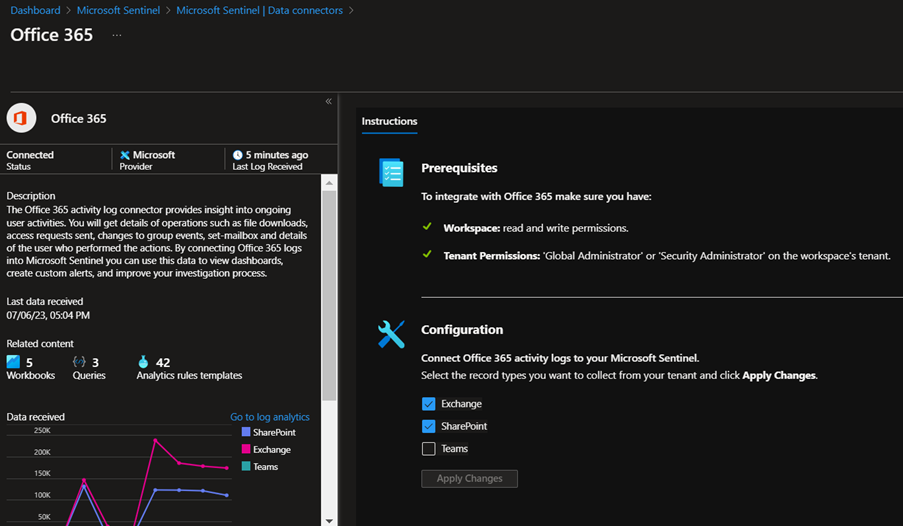Click the Configuration wrench icon

pos(391,334)
